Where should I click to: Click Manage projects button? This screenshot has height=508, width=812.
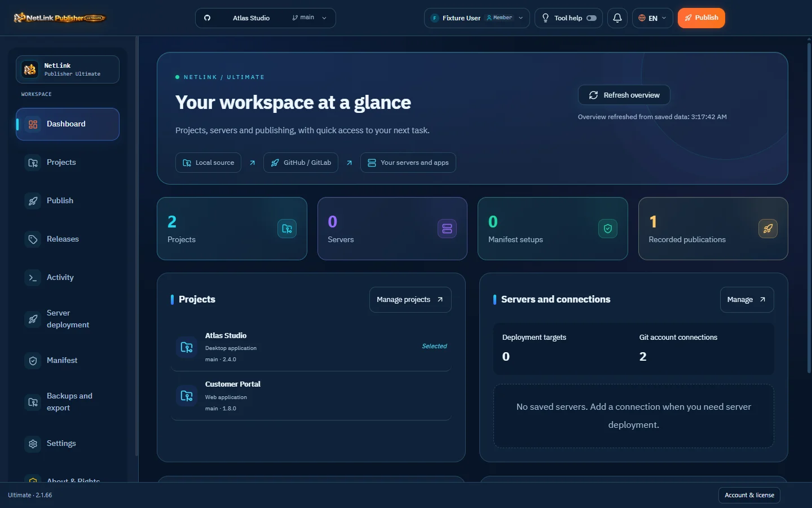tap(411, 300)
